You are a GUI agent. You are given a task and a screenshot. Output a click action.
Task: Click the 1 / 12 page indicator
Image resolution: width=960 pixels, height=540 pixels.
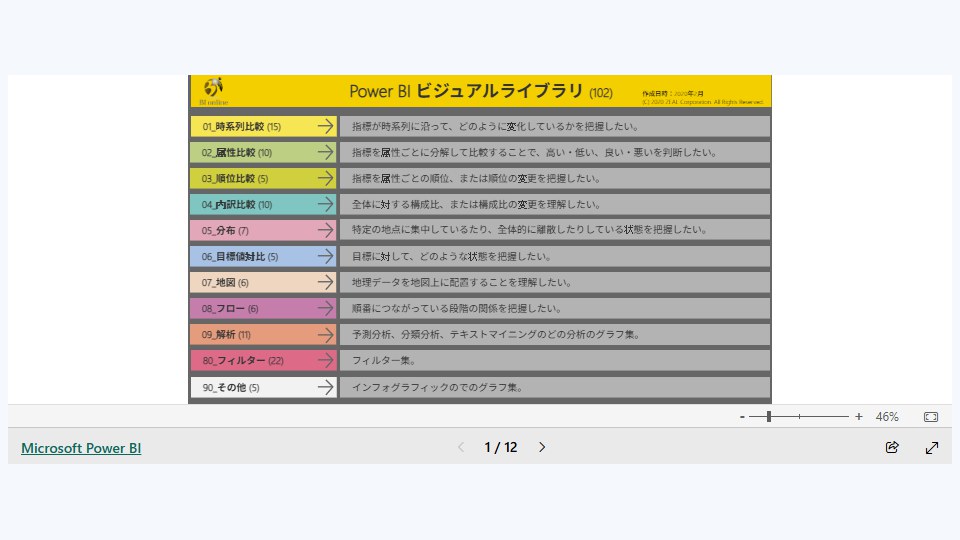coord(501,448)
